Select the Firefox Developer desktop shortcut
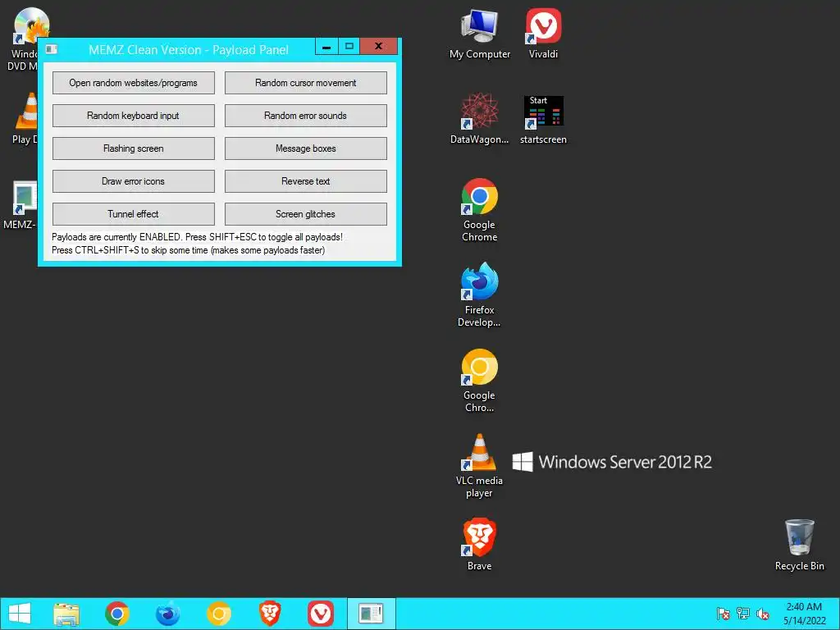This screenshot has height=630, width=840. click(x=479, y=294)
